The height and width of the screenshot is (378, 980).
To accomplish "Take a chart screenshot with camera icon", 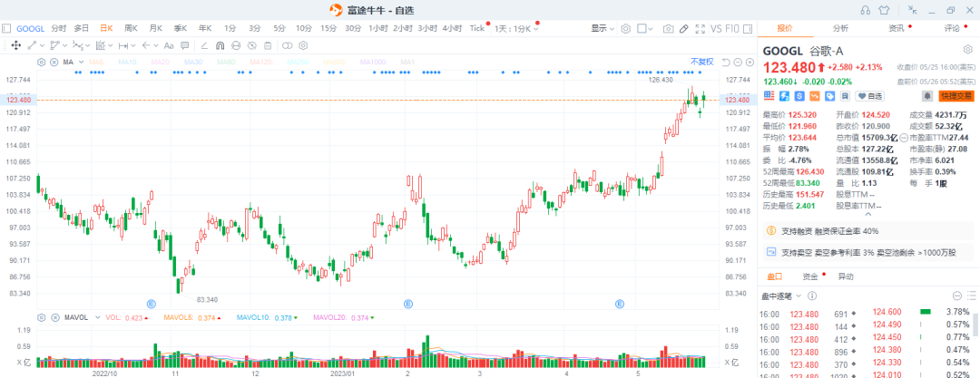I will click(x=668, y=29).
